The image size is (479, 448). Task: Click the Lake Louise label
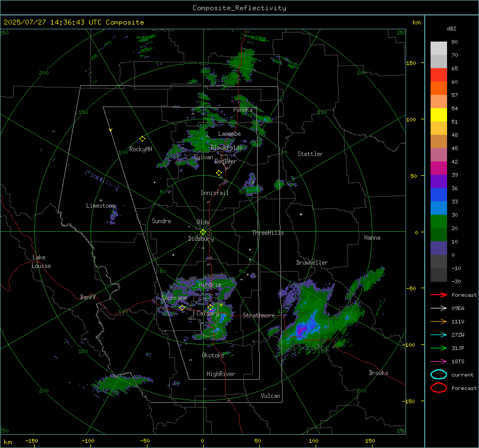tap(41, 262)
